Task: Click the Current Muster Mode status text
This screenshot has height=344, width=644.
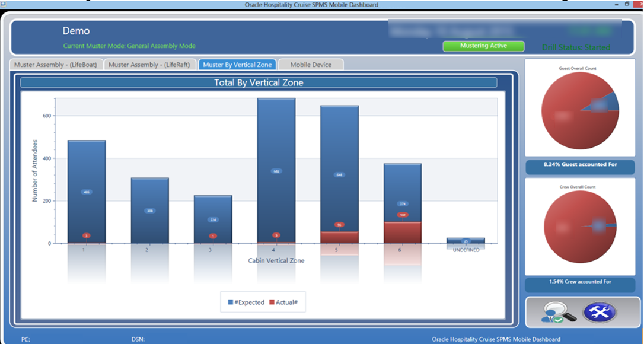Action: click(x=129, y=46)
